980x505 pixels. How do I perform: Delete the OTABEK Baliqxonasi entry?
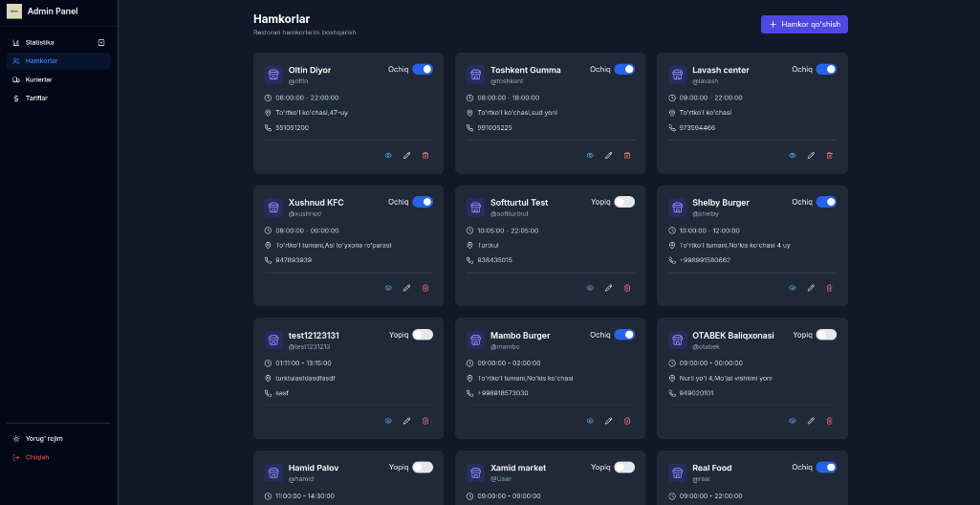(x=829, y=421)
